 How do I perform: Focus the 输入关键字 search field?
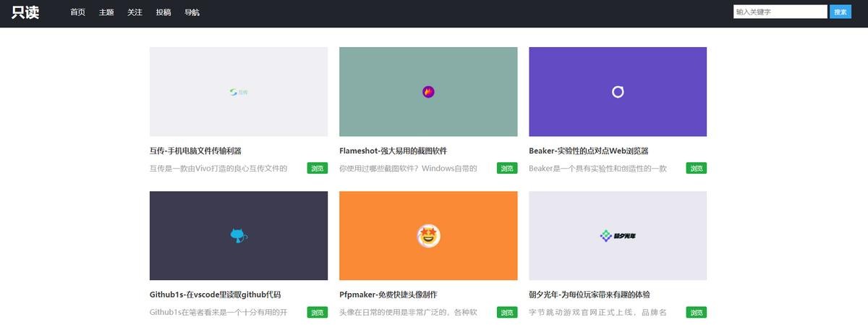click(x=780, y=12)
